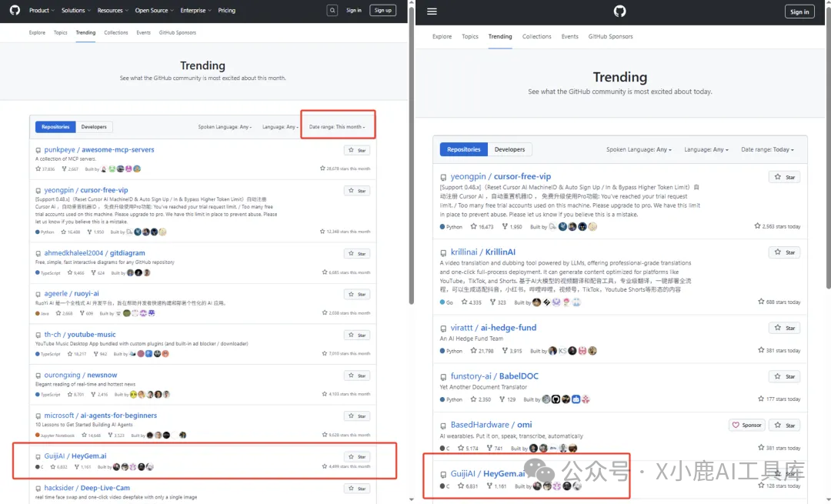Star yeongpin cursor-free-vip in left window

pyautogui.click(x=357, y=190)
